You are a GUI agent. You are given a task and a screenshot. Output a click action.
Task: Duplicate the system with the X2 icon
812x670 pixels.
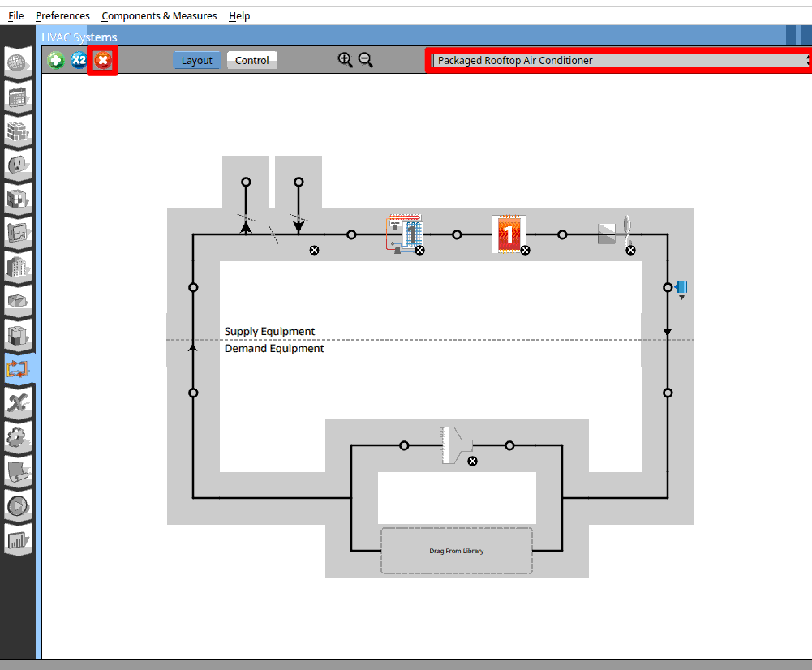[x=79, y=61]
